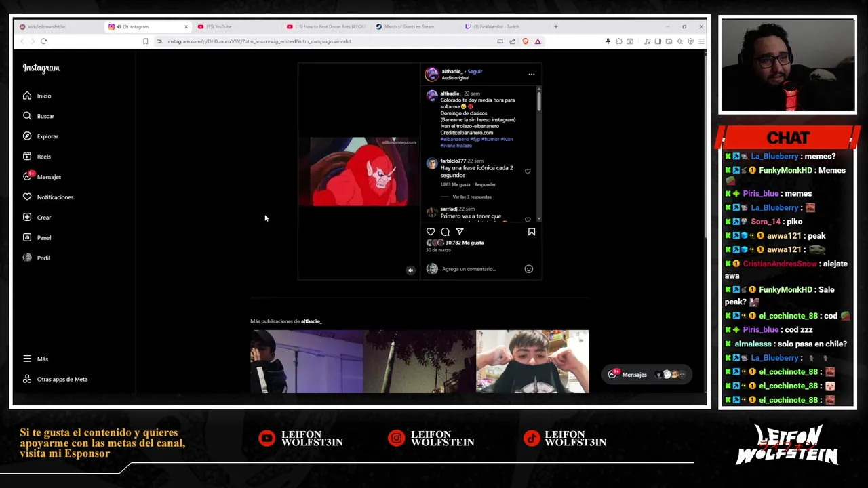Open the Brave Wallet icon
The height and width of the screenshot is (488, 868).
click(x=669, y=41)
